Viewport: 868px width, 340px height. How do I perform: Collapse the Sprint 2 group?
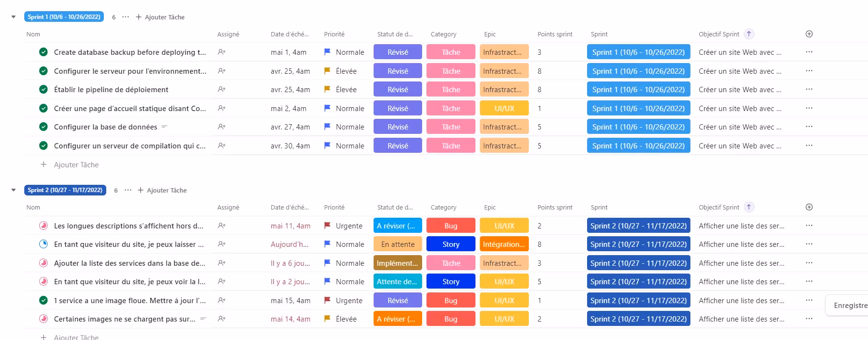tap(14, 190)
